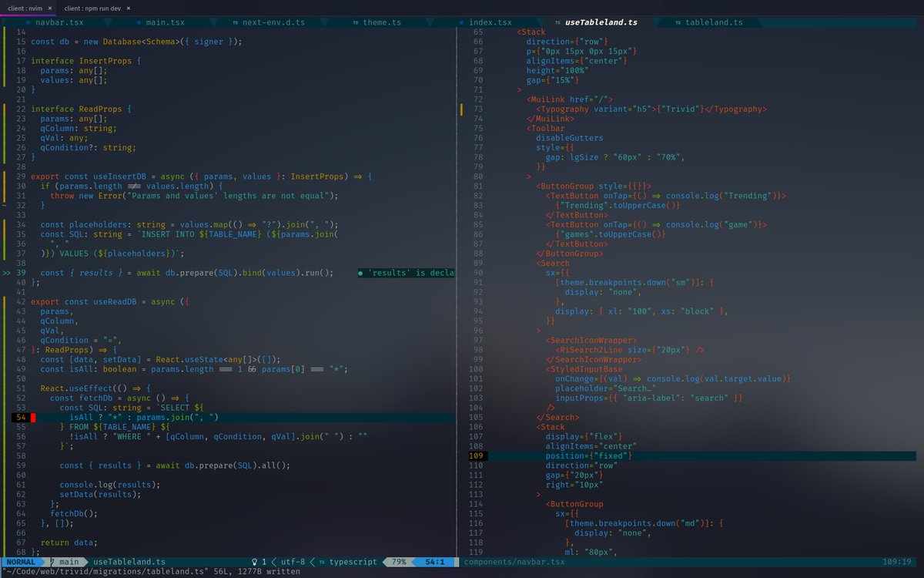This screenshot has width=924, height=578.
Task: Click "console.log(results);" on line 61
Action: click(110, 484)
